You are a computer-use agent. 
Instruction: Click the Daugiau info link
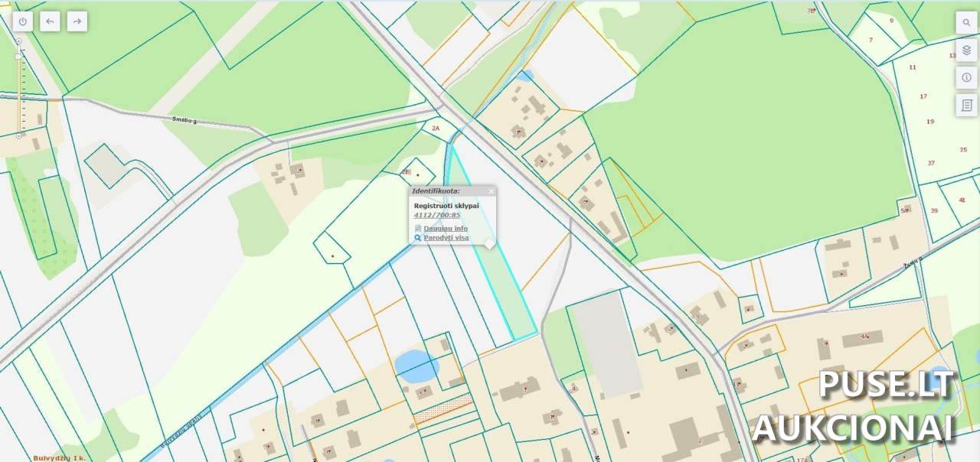coord(446,228)
